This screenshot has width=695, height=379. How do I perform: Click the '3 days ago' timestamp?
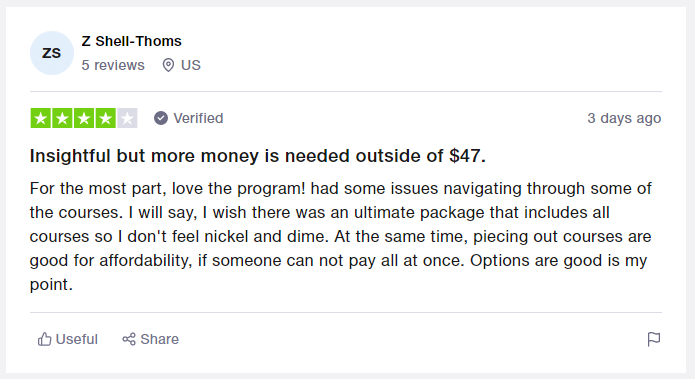(x=624, y=118)
